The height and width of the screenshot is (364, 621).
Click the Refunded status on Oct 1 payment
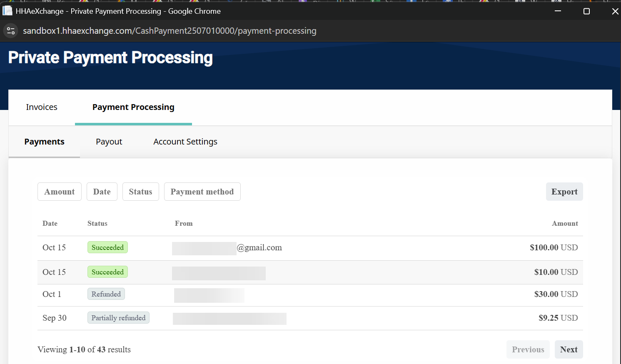[106, 294]
